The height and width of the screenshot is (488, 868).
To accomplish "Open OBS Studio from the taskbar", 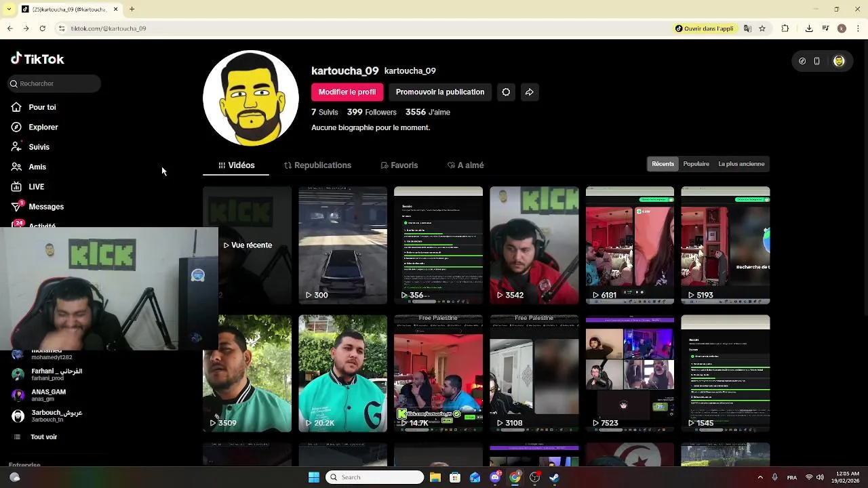I will [x=534, y=477].
